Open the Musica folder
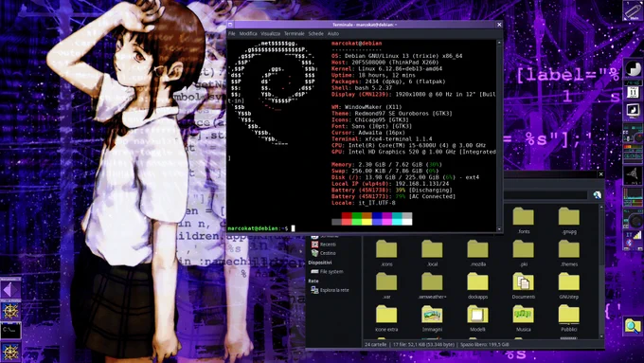 pyautogui.click(x=523, y=318)
